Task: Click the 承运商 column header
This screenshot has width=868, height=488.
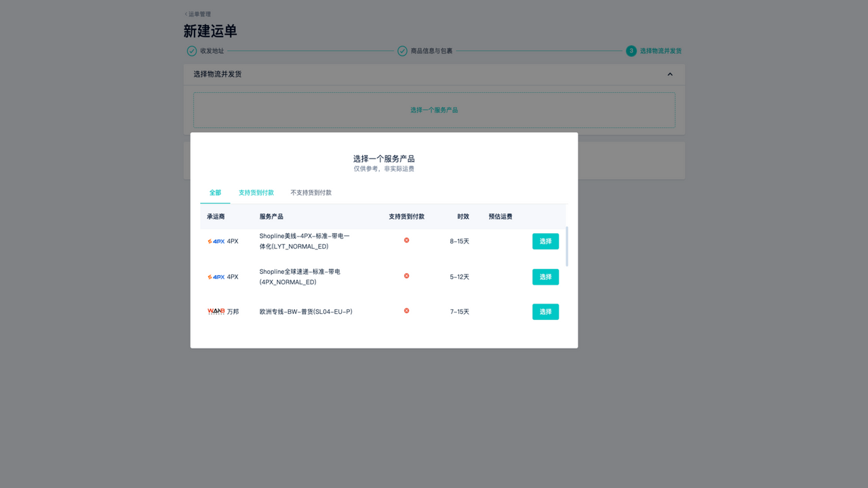Action: [x=216, y=217]
